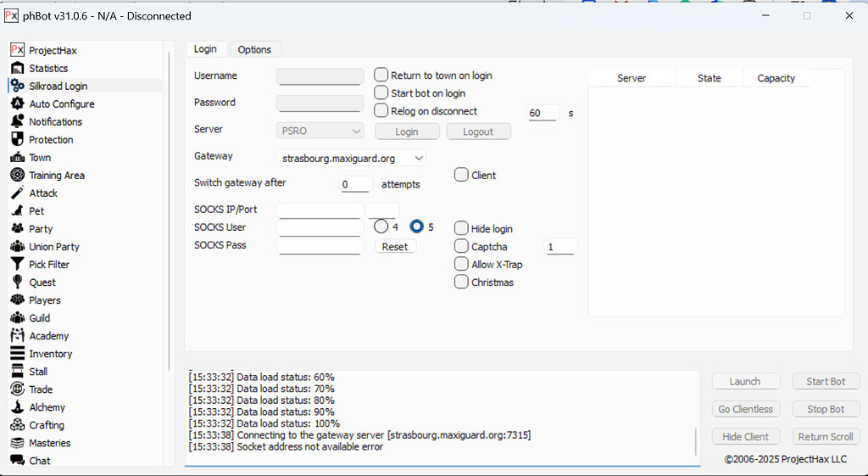Open the ProjectHax sidebar icon
This screenshot has width=868, height=476.
pos(18,50)
